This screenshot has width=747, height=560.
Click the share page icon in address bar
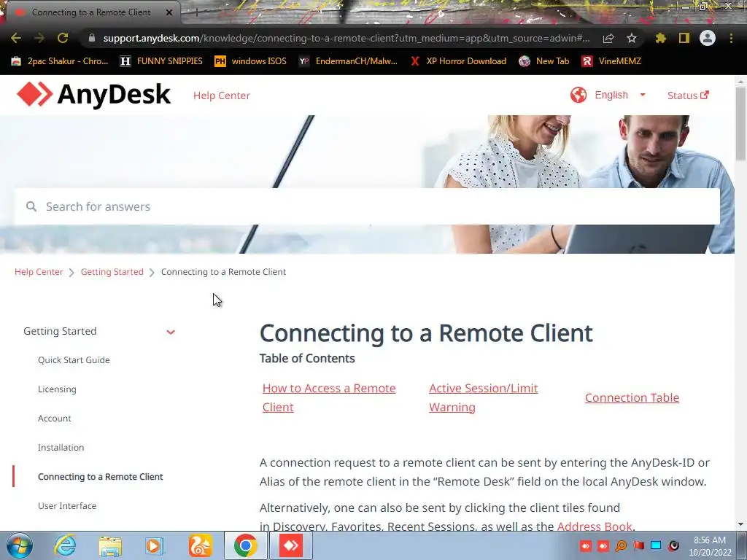[x=608, y=38]
